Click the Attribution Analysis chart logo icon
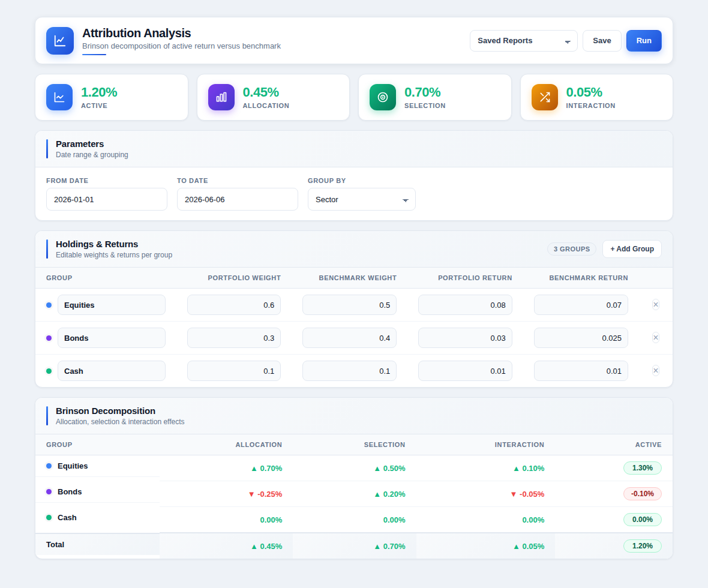Image resolution: width=708 pixels, height=588 pixels. [59, 41]
